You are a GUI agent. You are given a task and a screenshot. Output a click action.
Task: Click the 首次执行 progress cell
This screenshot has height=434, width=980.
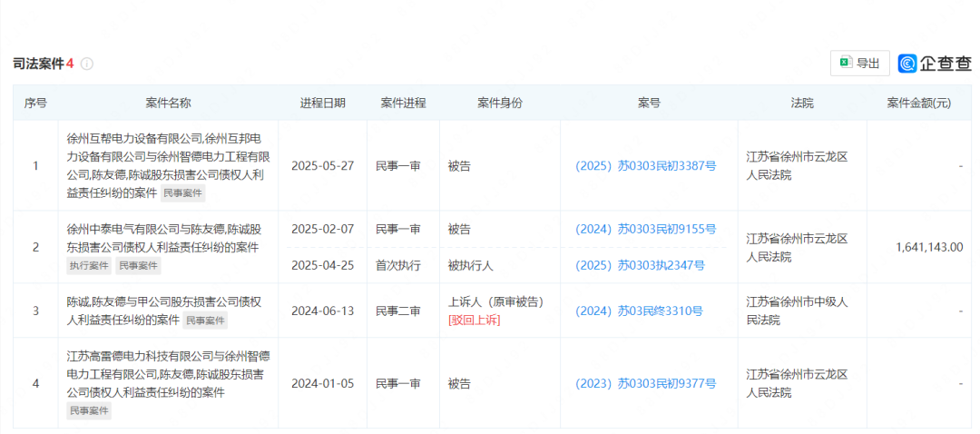click(x=398, y=265)
